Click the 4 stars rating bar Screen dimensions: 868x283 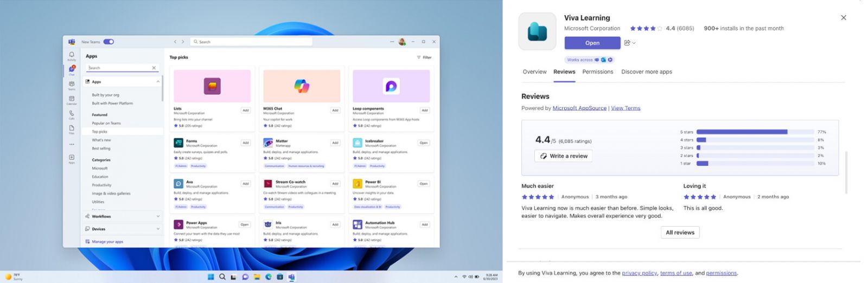point(756,140)
